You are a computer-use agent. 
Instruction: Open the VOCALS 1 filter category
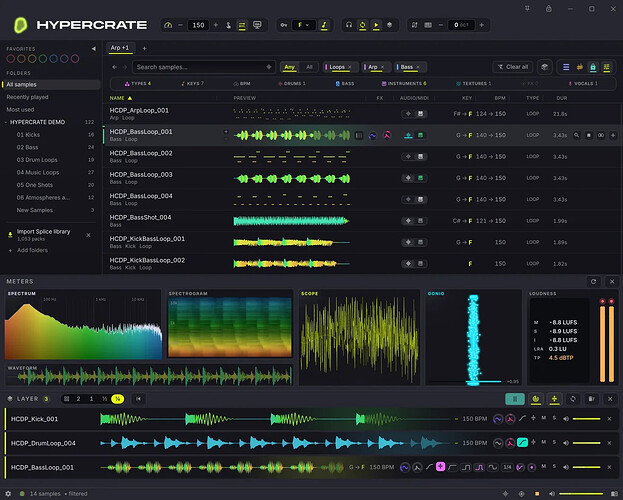tap(583, 84)
